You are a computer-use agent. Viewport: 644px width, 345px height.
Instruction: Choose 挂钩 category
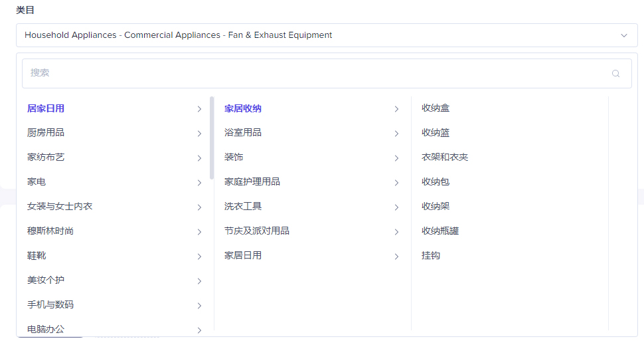coord(431,255)
